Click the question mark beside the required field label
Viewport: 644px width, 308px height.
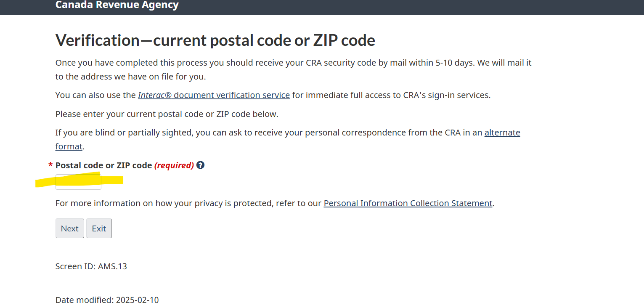(x=200, y=165)
